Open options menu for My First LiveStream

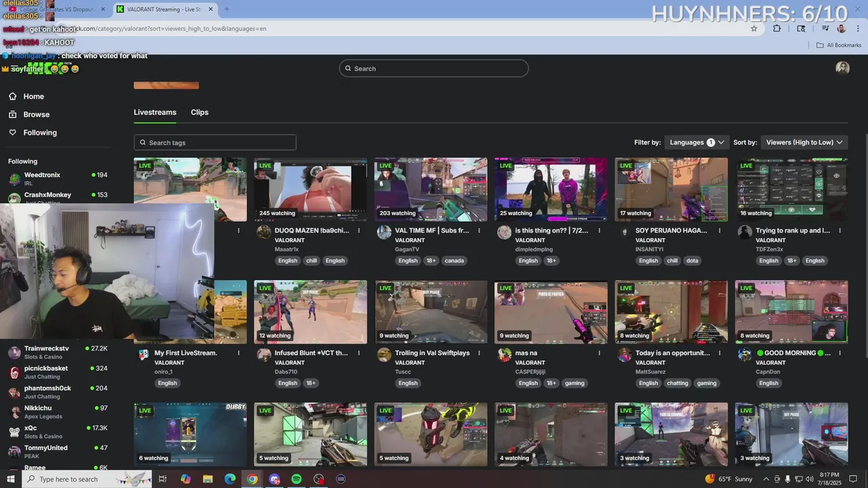(x=238, y=353)
